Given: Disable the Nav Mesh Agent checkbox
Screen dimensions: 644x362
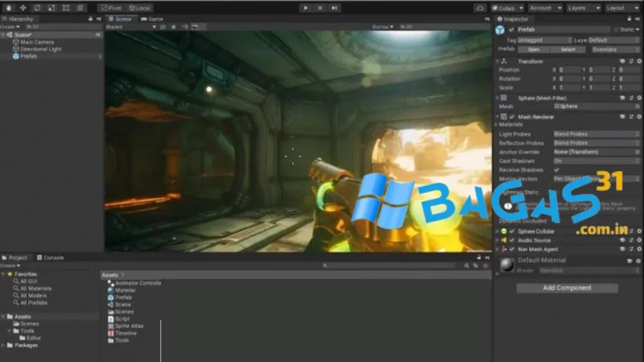Looking at the screenshot, I should (x=512, y=250).
